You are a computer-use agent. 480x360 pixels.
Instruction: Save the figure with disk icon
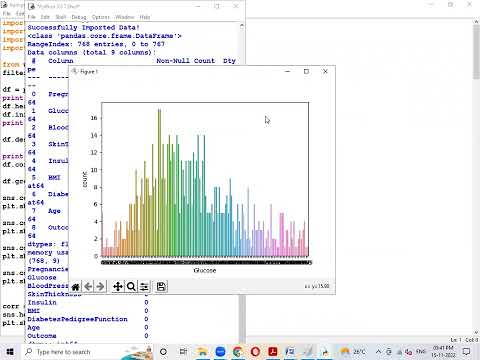click(161, 287)
